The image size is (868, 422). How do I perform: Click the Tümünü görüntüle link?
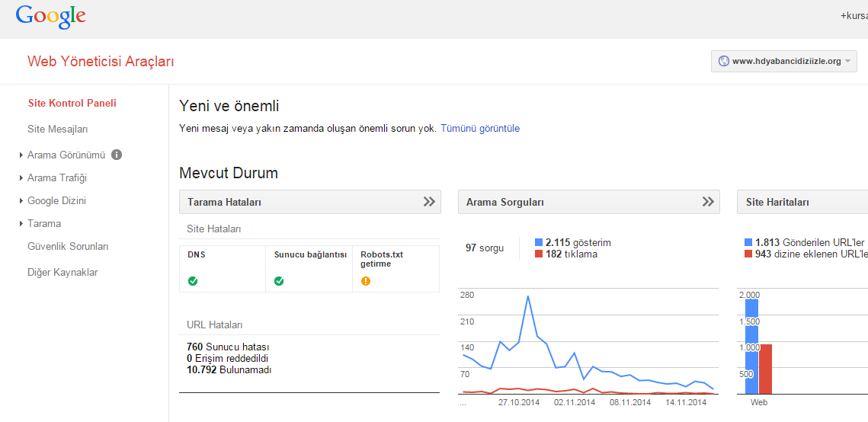point(480,128)
